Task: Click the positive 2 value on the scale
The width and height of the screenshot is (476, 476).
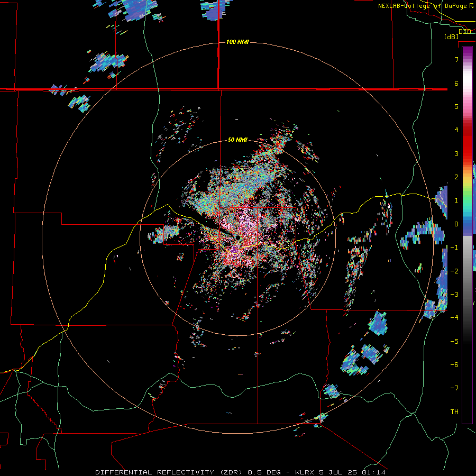Action: tap(456, 177)
